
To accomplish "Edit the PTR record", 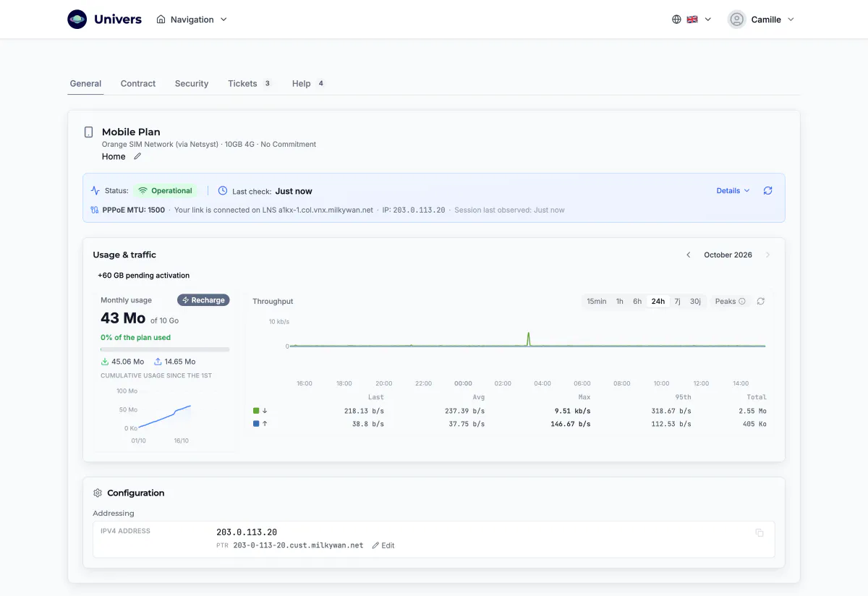I will [x=383, y=545].
